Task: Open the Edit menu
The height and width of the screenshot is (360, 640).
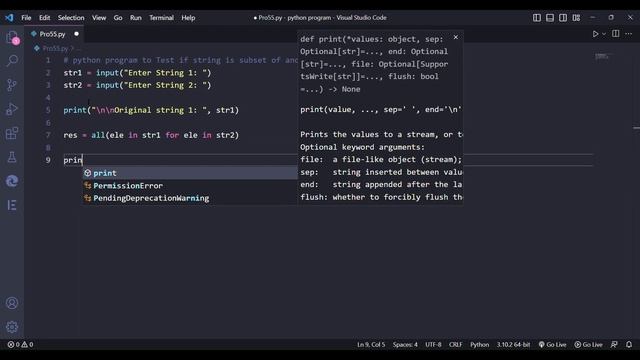Action: point(44,18)
